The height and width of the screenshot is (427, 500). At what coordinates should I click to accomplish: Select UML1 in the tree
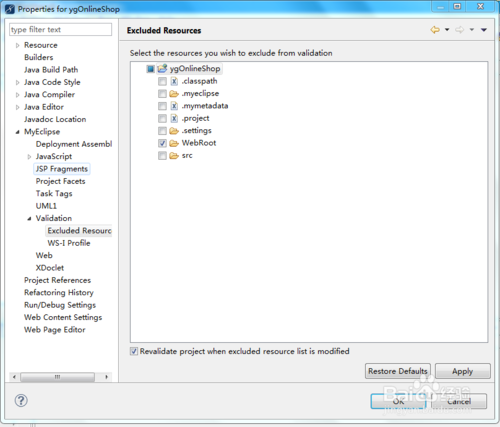tap(46, 206)
